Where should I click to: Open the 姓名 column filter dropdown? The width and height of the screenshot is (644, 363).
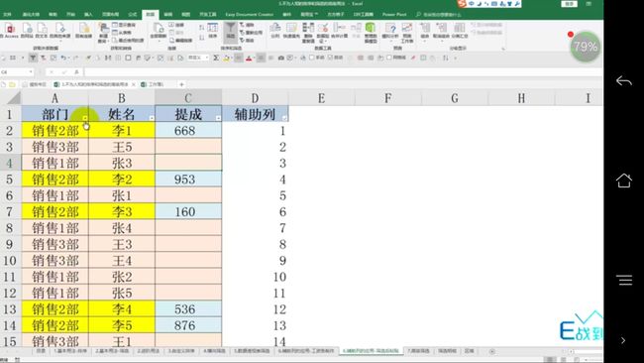152,118
